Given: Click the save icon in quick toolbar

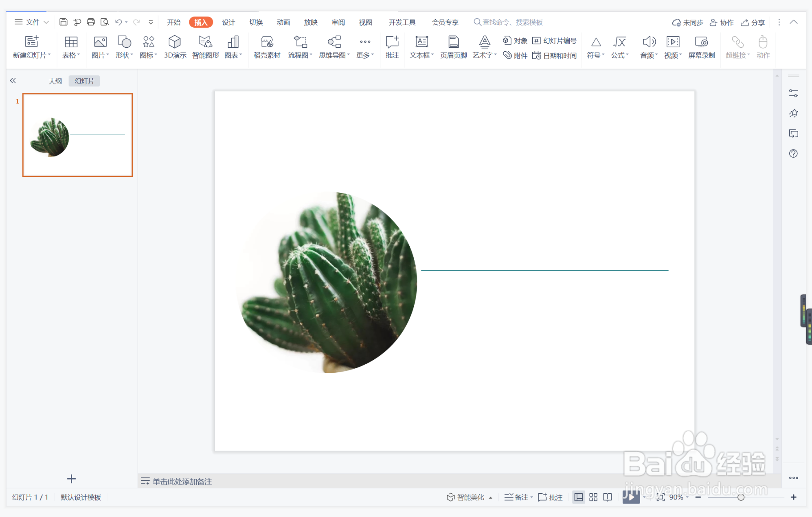Looking at the screenshot, I should point(63,22).
